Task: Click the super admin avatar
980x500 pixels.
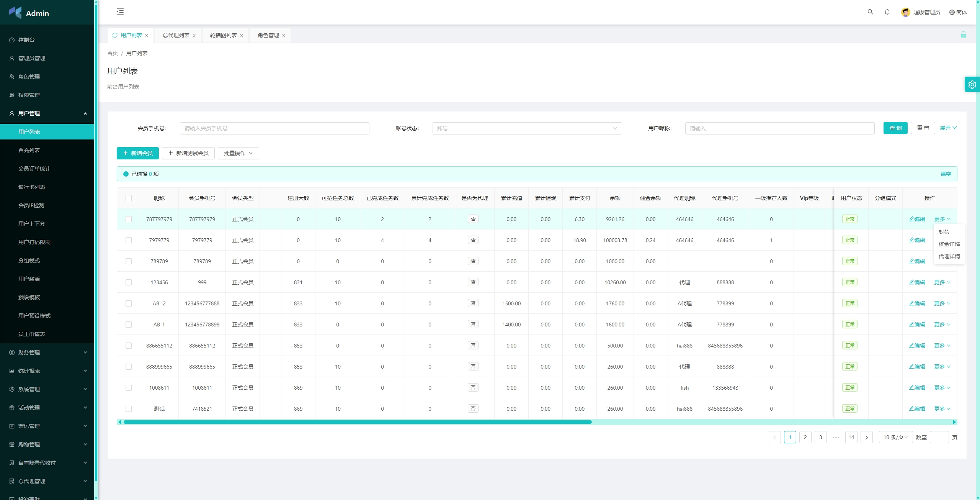Action: [905, 12]
